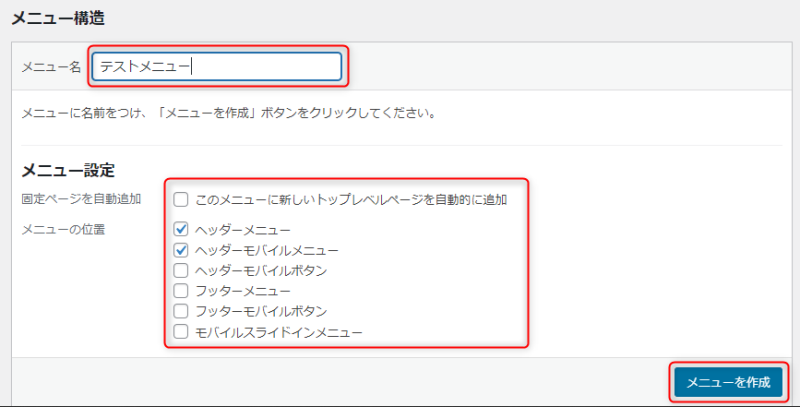This screenshot has height=407, width=800.
Task: Click the メニュー名 text input field
Action: tap(217, 66)
